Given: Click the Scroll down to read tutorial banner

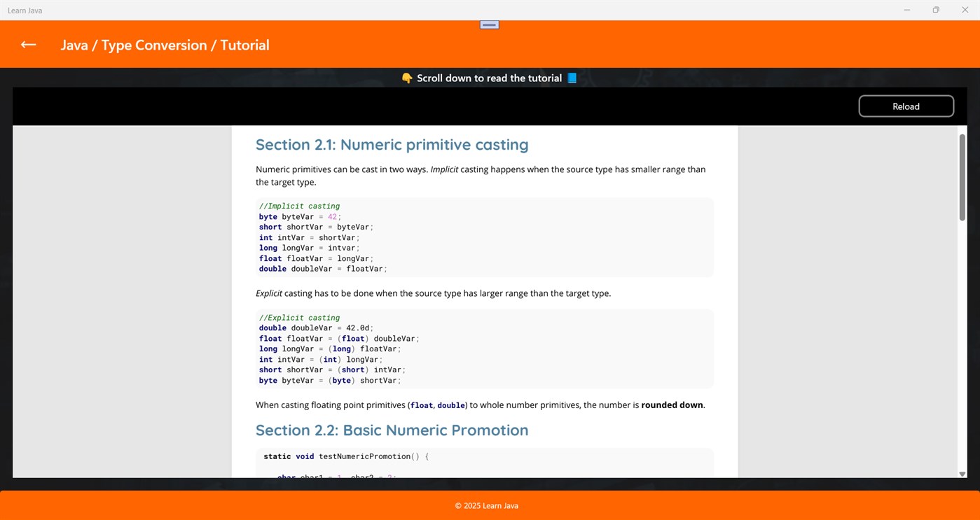Looking at the screenshot, I should coord(489,78).
